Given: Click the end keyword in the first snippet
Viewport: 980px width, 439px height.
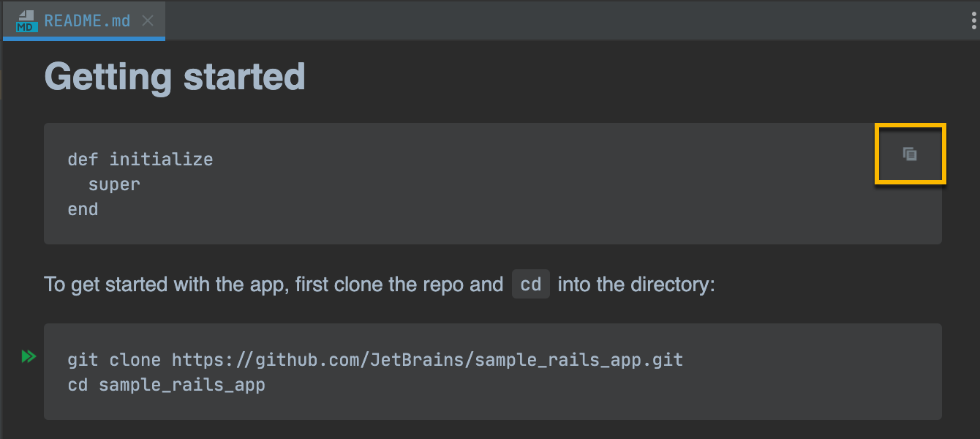Looking at the screenshot, I should (83, 209).
